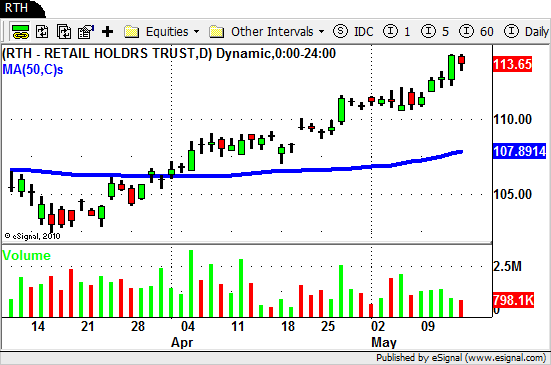Click the red 113.65 last price tag
This screenshot has height=365, width=551.
512,64
